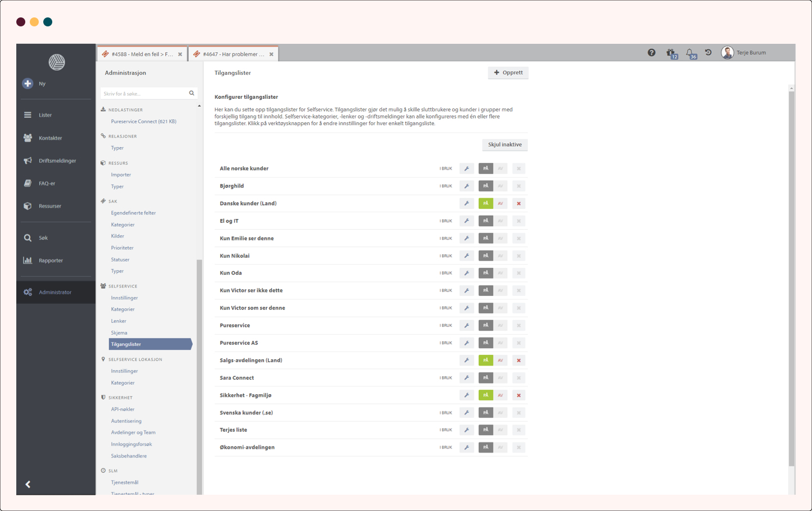Open the Terje Burum user menu
The height and width of the screenshot is (511, 812).
(744, 53)
